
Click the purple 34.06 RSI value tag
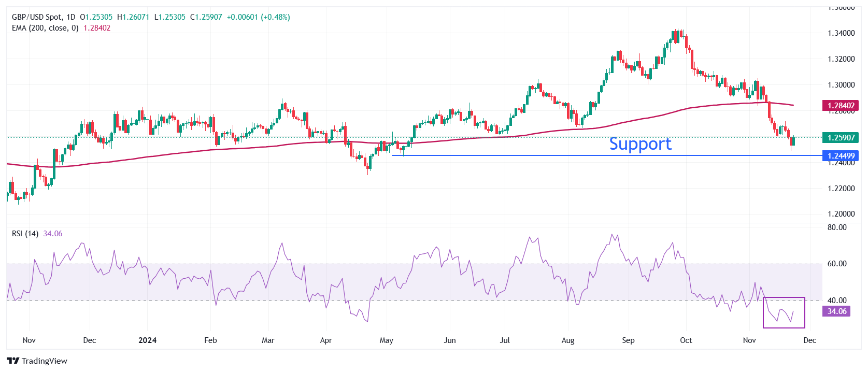pyautogui.click(x=836, y=311)
